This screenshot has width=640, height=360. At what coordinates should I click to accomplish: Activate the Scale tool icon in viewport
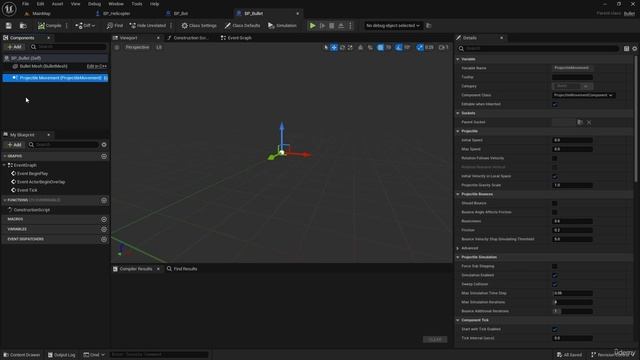pos(350,48)
